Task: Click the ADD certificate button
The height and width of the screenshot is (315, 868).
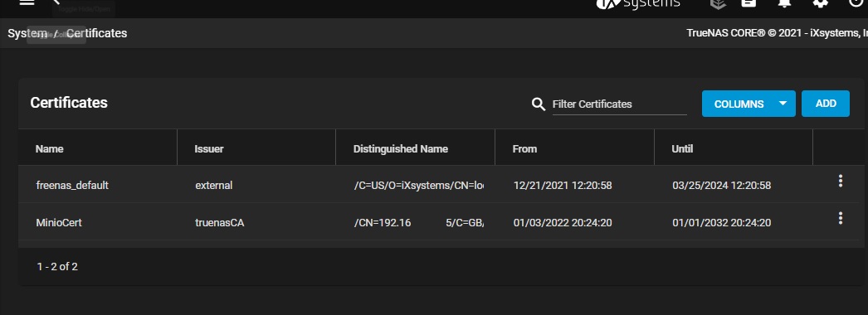Action: (x=826, y=104)
